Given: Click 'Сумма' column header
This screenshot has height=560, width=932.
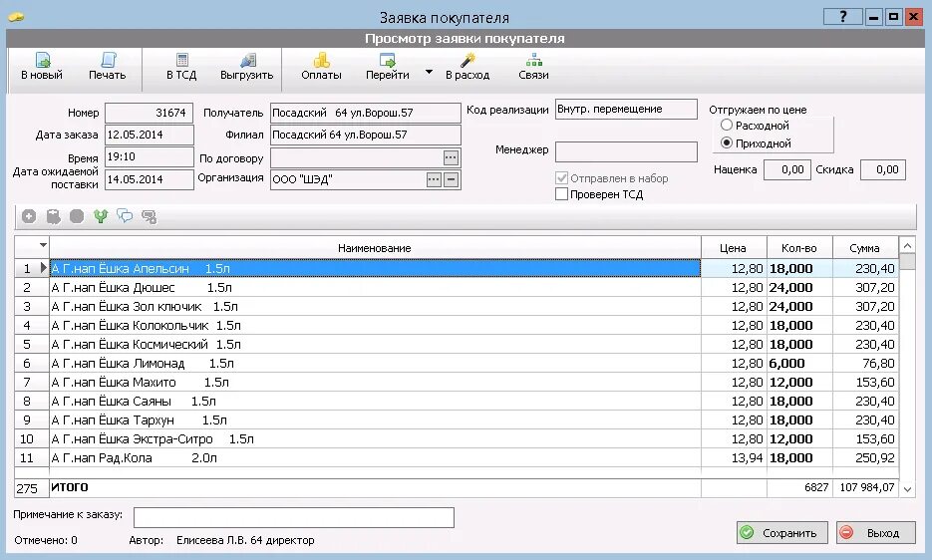Looking at the screenshot, I should [x=865, y=248].
